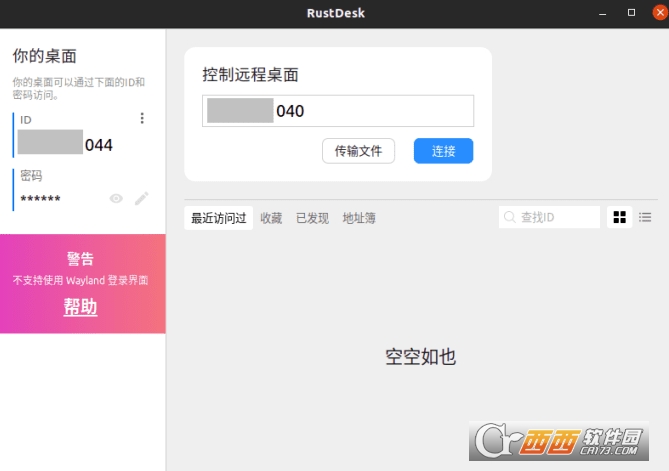Click the 连接 connect button
This screenshot has width=669, height=471.
443,151
